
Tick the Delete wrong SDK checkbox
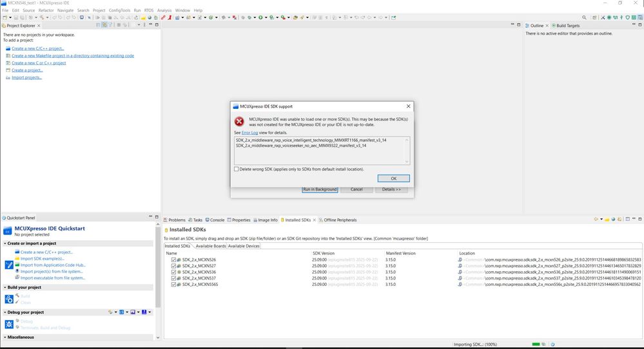236,169
